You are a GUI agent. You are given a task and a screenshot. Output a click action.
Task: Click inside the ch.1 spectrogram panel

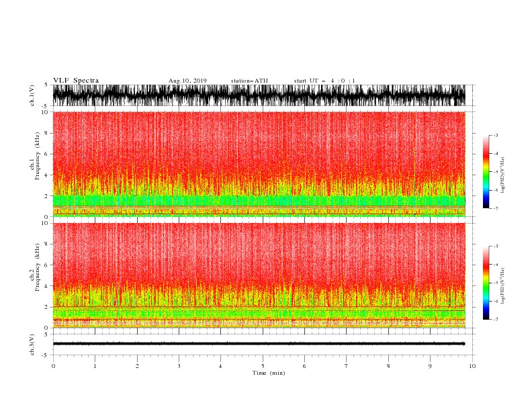pos(259,164)
